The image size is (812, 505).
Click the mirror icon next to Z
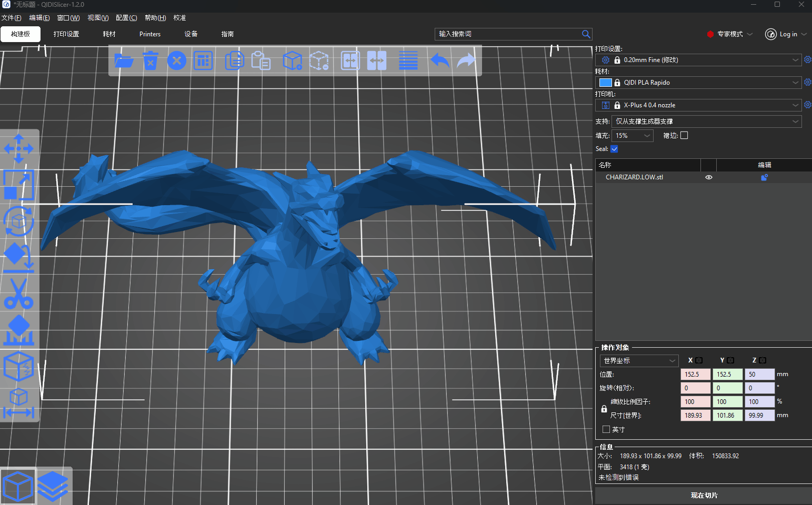pos(763,360)
